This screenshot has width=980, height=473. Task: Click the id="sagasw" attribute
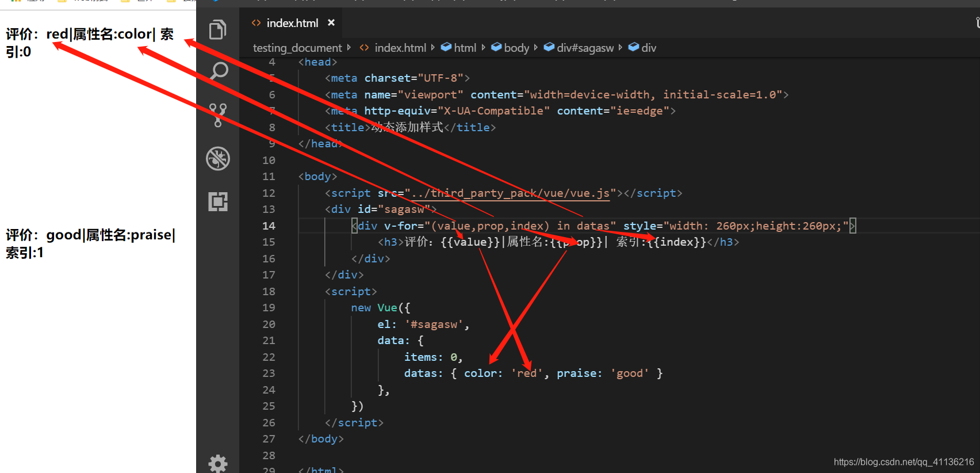[x=395, y=209]
